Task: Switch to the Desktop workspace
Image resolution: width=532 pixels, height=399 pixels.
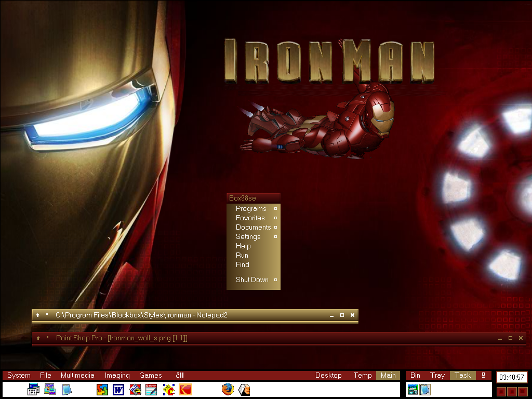Action: [x=328, y=375]
